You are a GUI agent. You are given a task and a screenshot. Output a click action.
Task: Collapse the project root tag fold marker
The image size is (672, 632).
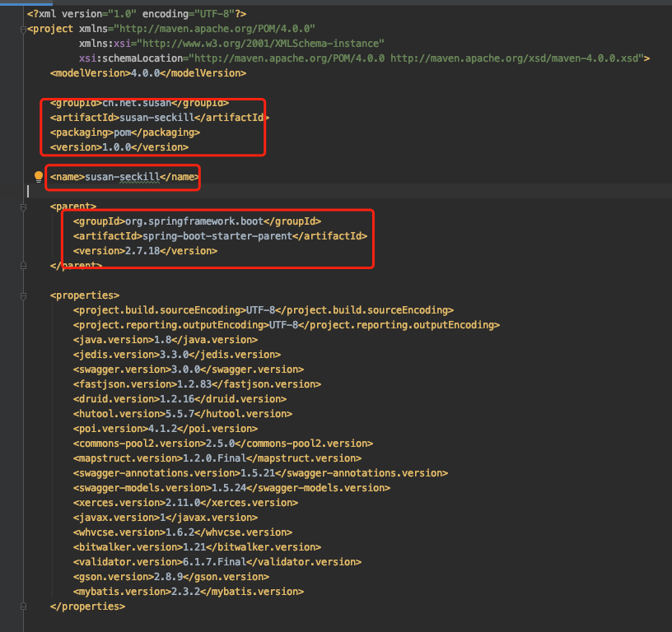coord(24,29)
